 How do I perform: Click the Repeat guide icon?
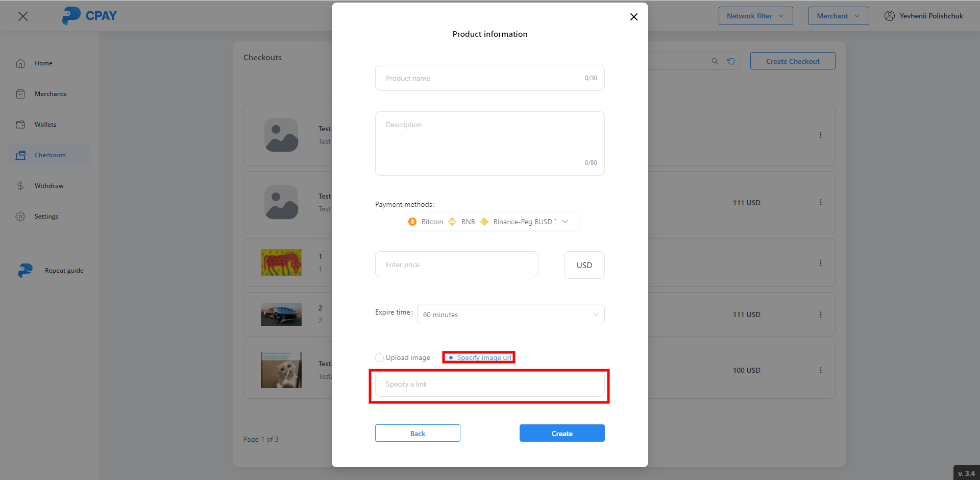(25, 271)
